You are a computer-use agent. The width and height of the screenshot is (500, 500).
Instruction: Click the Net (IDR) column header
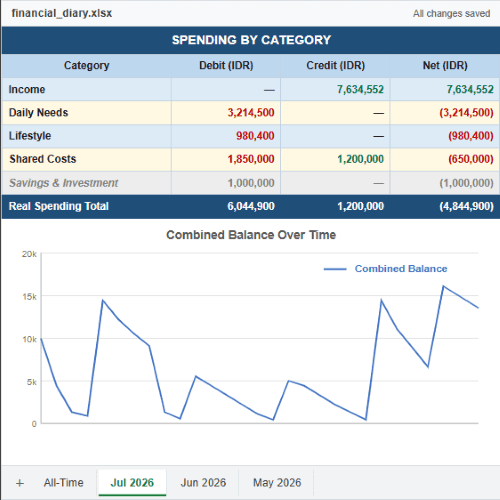point(445,65)
